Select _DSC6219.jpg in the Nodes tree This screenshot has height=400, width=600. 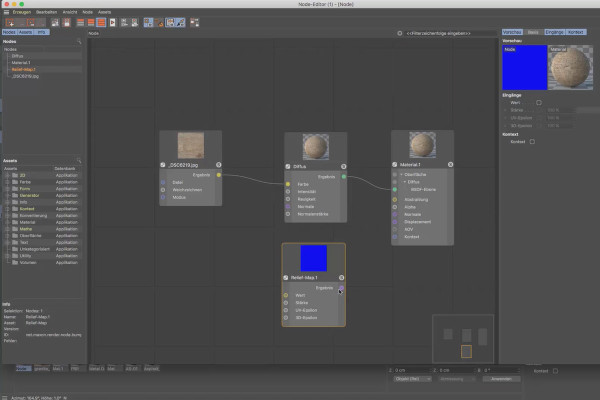click(x=25, y=76)
